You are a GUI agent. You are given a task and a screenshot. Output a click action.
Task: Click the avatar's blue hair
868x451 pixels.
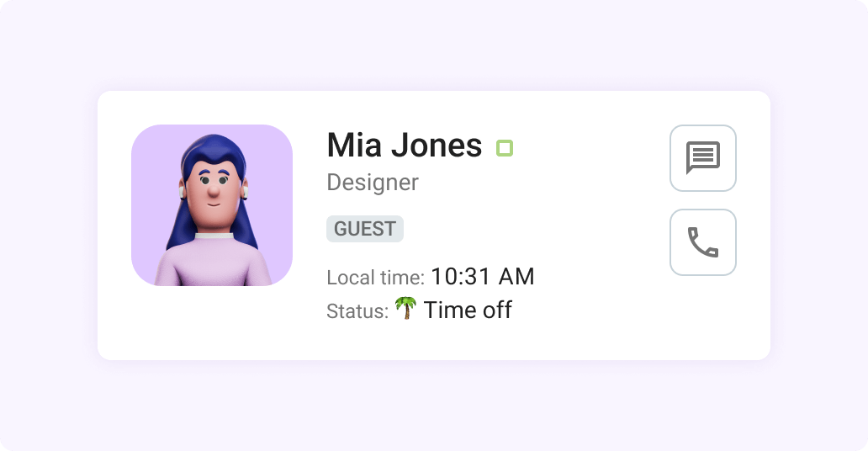point(214,151)
